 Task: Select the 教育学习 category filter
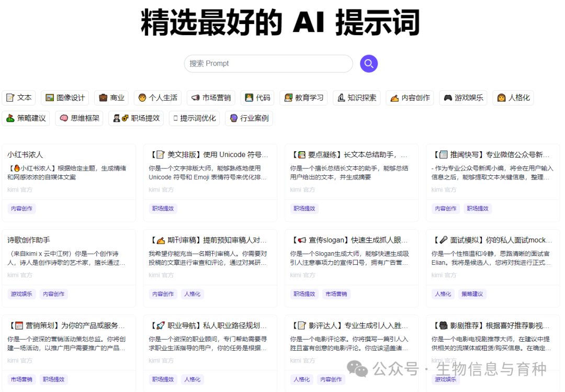pos(303,98)
